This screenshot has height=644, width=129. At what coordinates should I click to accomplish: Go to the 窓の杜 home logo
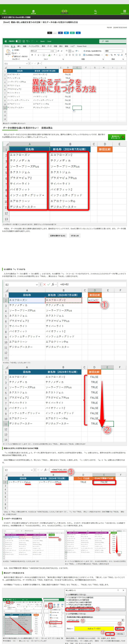click(x=64, y=11)
